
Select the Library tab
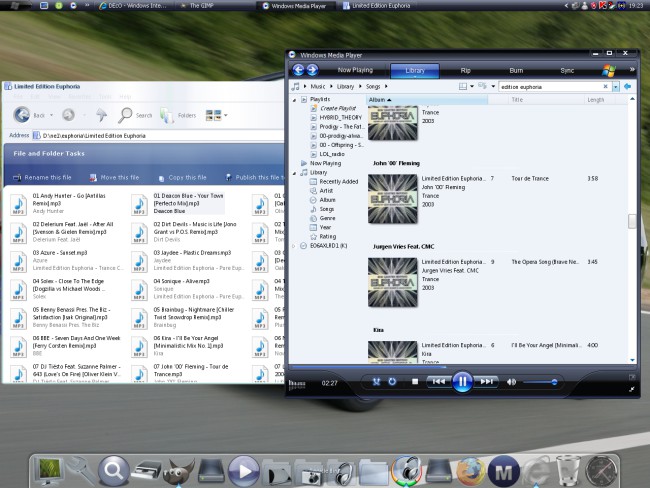[x=415, y=70]
